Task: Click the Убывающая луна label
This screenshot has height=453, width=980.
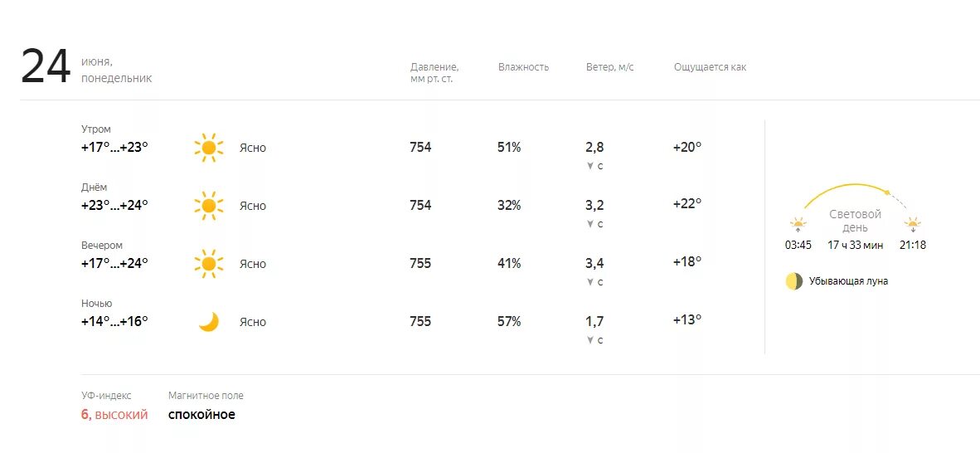Action: (848, 281)
